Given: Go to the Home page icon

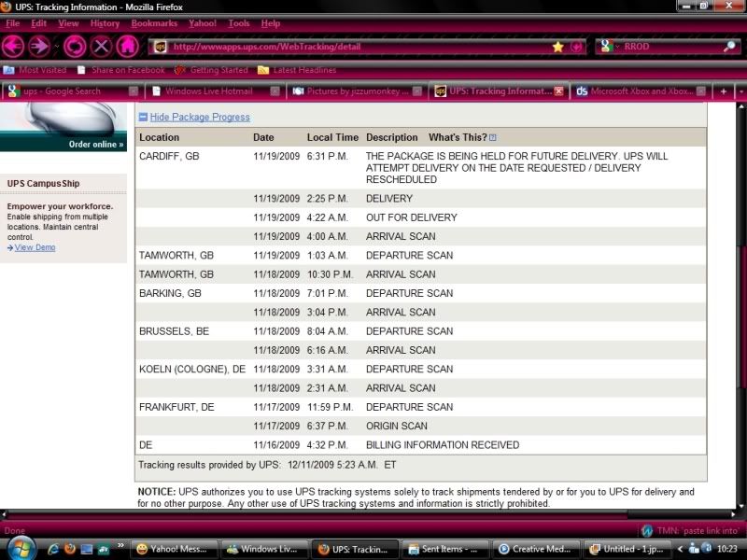Looking at the screenshot, I should 128,46.
